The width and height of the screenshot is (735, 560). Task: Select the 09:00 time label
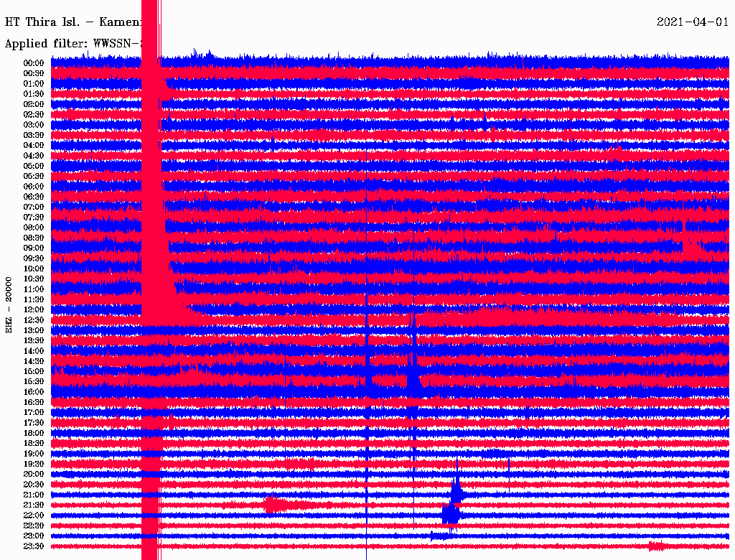tap(34, 248)
